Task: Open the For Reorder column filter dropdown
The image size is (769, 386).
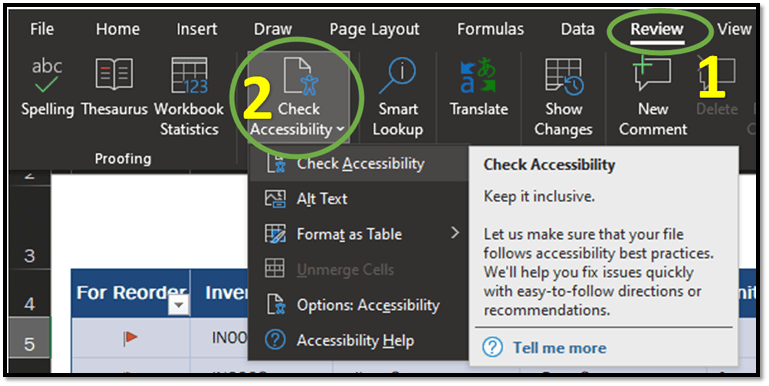Action: pyautogui.click(x=179, y=306)
